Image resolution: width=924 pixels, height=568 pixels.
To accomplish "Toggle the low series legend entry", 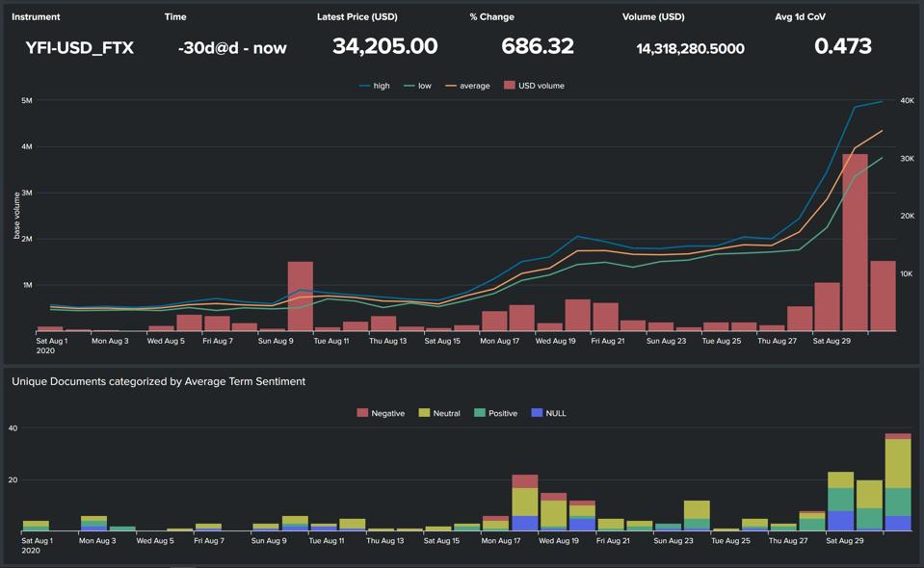I will point(418,86).
